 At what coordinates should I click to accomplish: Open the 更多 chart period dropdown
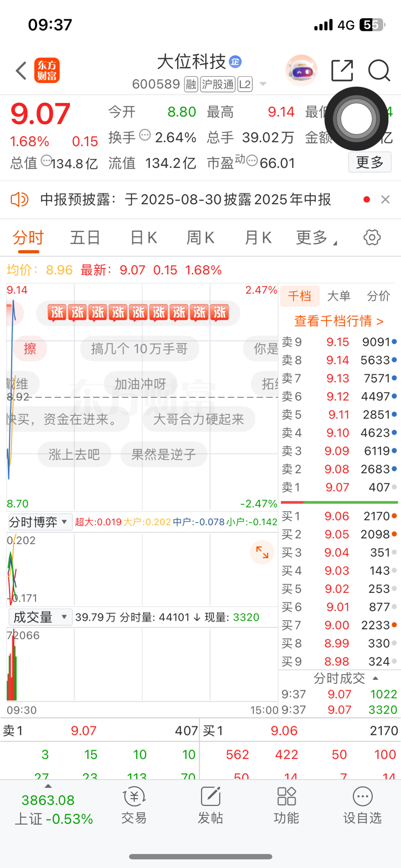click(317, 238)
